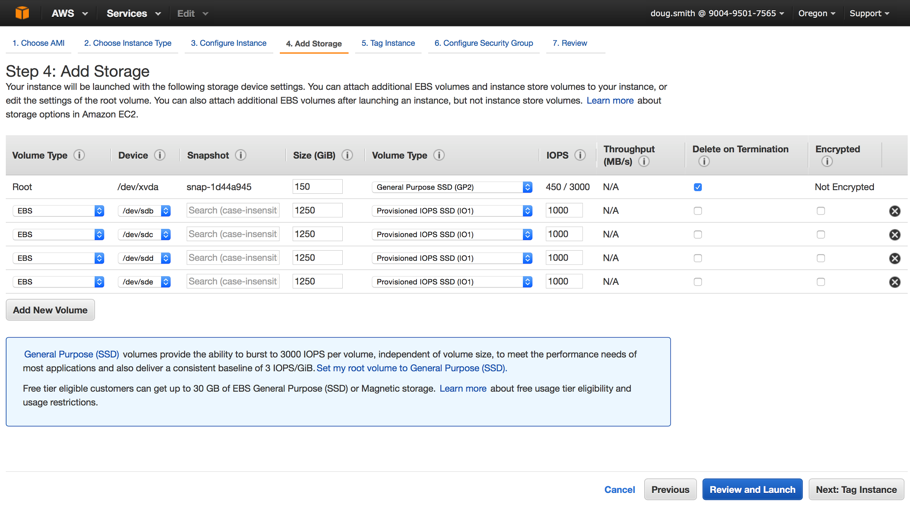Click info icon beside IOPS header

pyautogui.click(x=580, y=156)
